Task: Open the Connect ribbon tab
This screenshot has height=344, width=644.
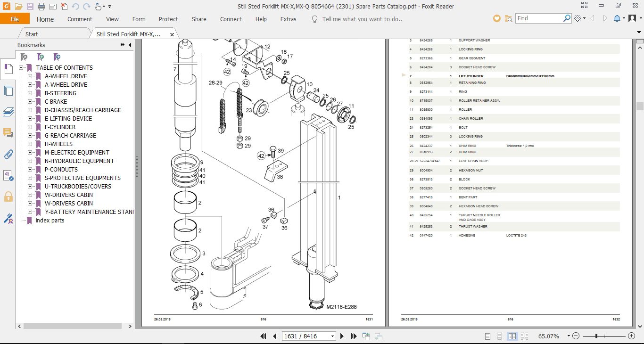Action: [231, 19]
